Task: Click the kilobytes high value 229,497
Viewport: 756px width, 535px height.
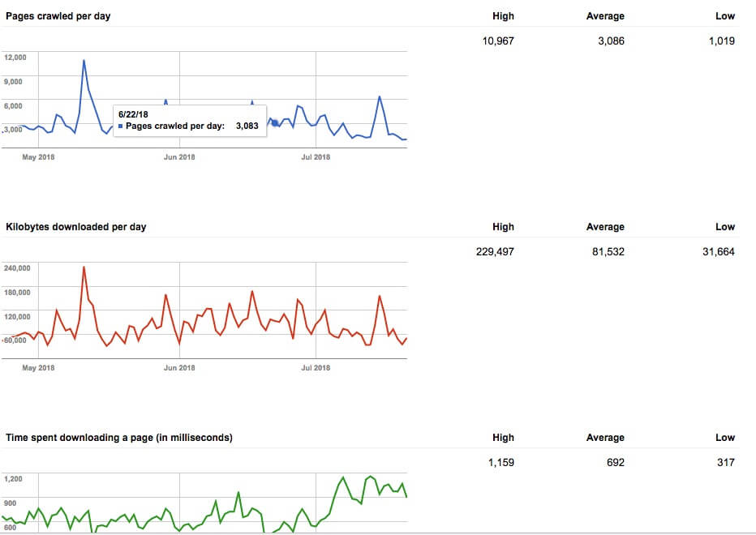Action: pos(495,251)
